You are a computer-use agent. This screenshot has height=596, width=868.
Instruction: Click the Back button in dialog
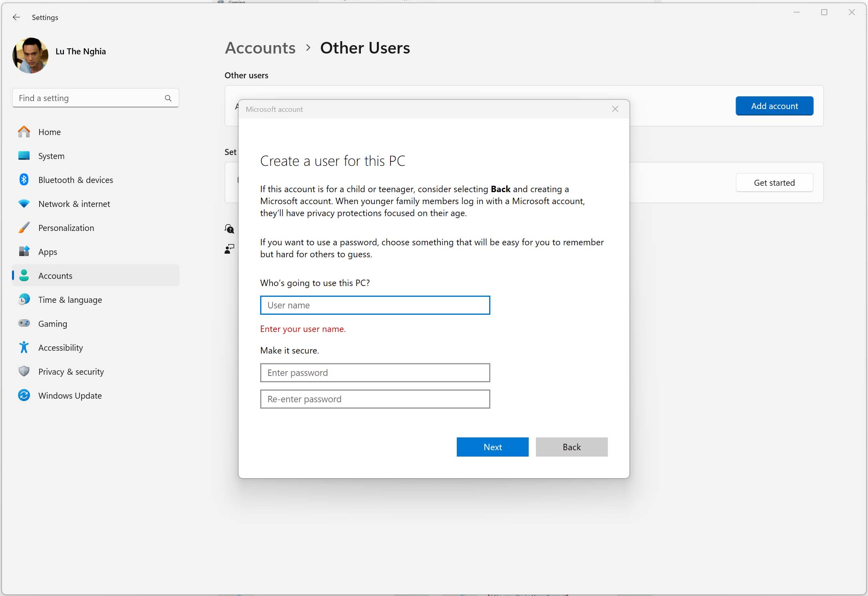click(571, 447)
